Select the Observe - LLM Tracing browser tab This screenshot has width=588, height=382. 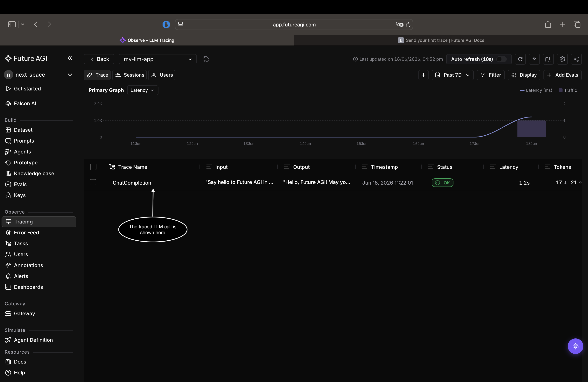click(x=147, y=40)
